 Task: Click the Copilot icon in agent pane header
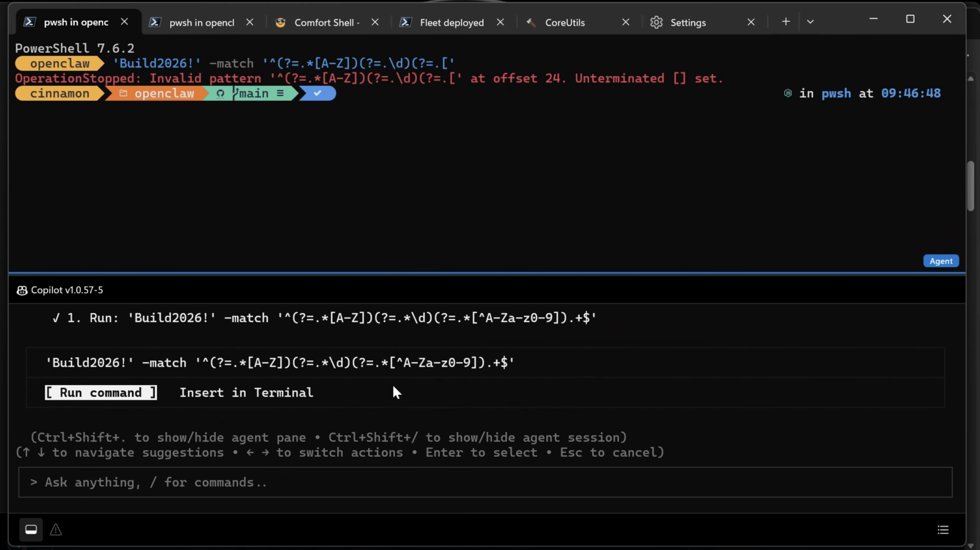tap(22, 290)
